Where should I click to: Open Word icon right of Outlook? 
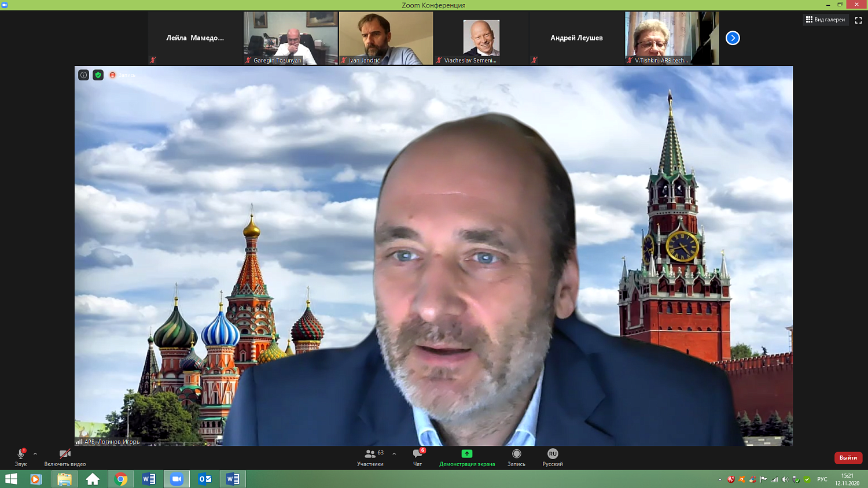233,479
